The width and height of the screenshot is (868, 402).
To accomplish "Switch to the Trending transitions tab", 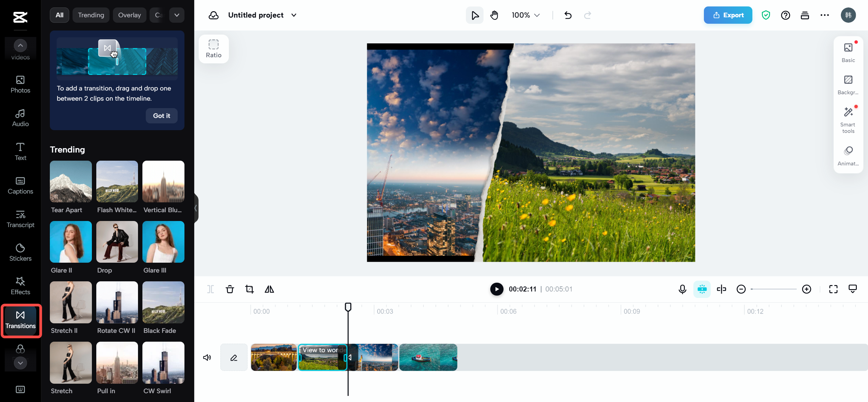I will click(91, 15).
